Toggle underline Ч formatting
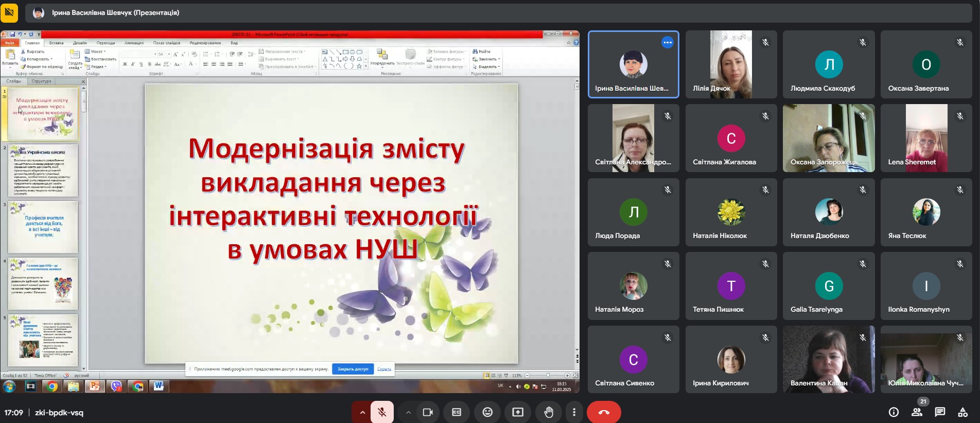This screenshot has width=980, height=423. click(141, 64)
